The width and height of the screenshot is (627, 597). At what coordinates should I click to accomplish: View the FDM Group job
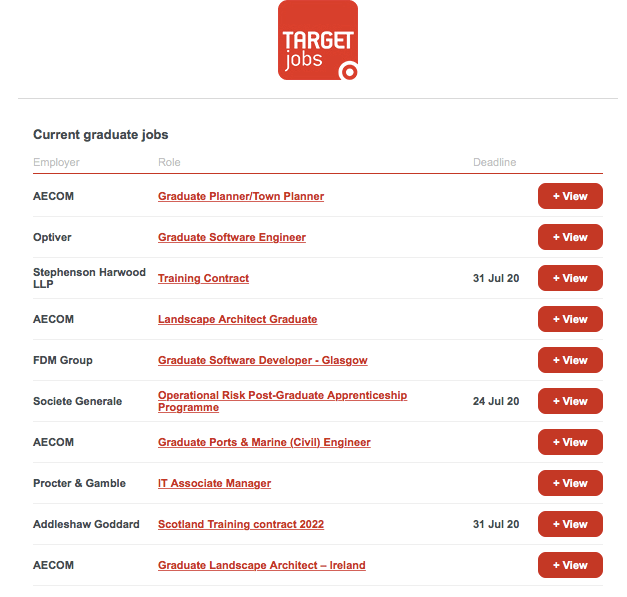click(570, 361)
